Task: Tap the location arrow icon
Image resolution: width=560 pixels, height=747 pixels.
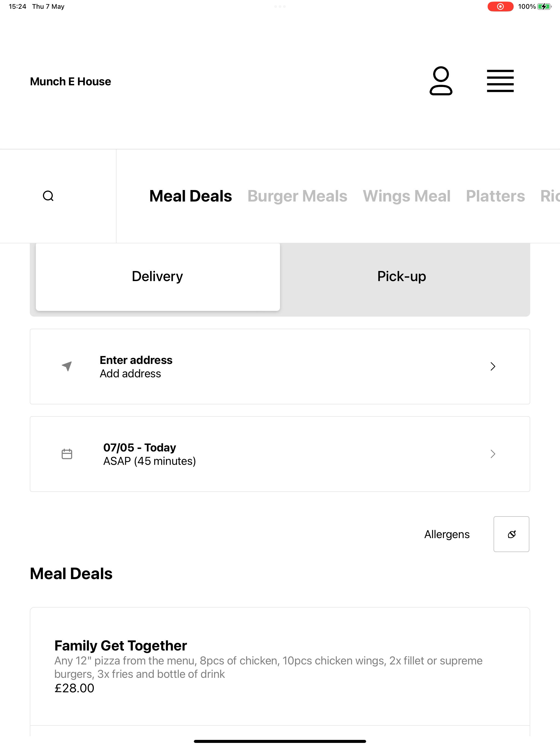Action: click(x=67, y=366)
